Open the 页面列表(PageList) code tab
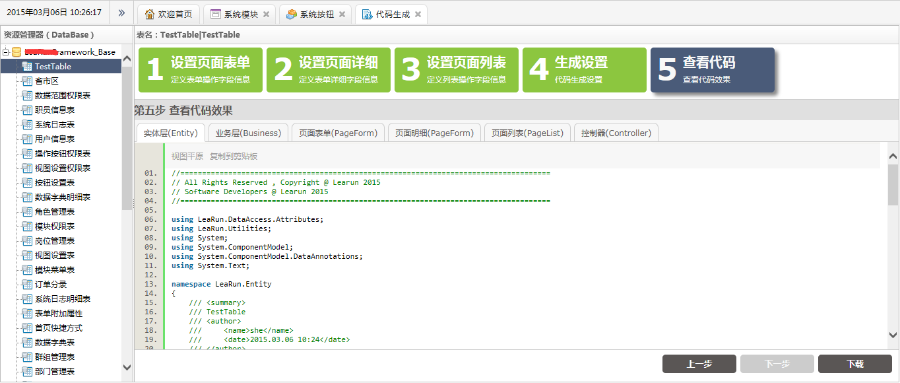 (528, 133)
